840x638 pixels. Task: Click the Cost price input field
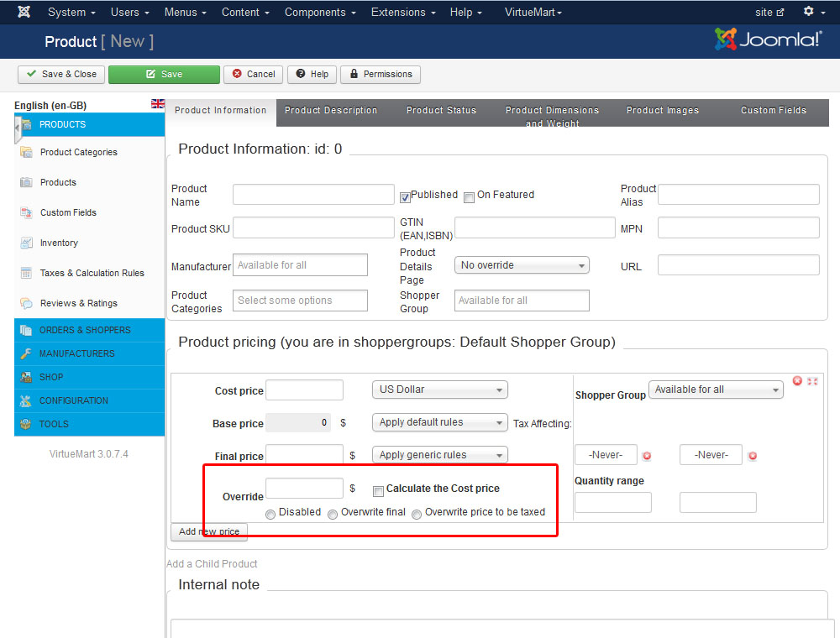click(304, 390)
